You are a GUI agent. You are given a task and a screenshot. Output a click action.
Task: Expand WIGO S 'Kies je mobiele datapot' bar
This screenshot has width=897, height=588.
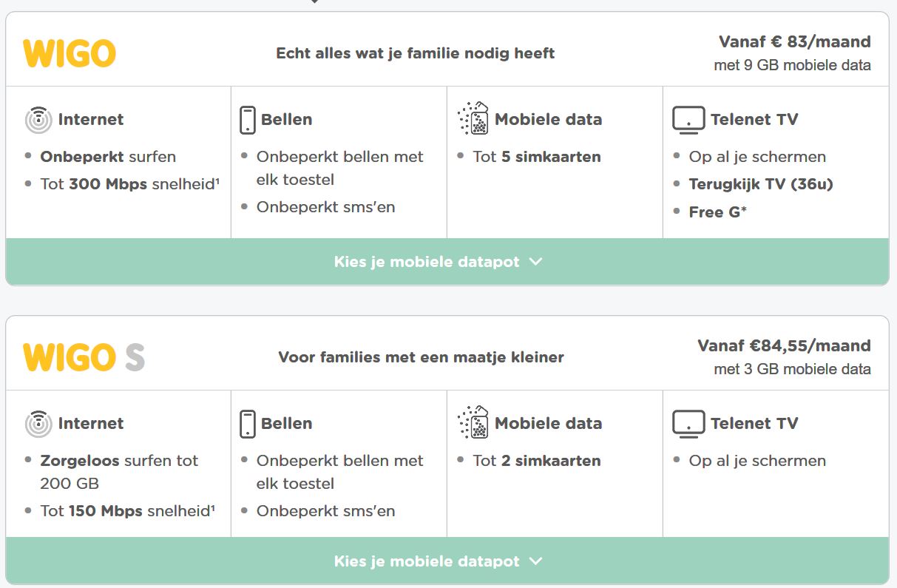tap(427, 561)
